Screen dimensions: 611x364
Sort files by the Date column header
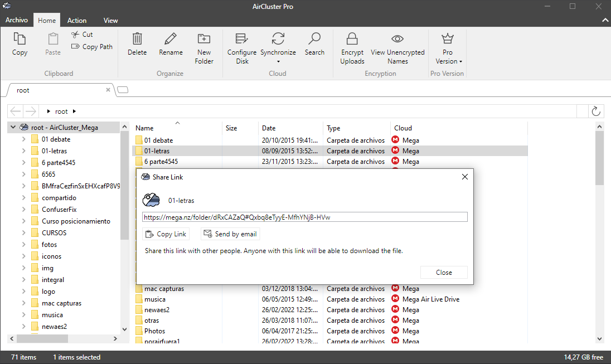point(269,128)
